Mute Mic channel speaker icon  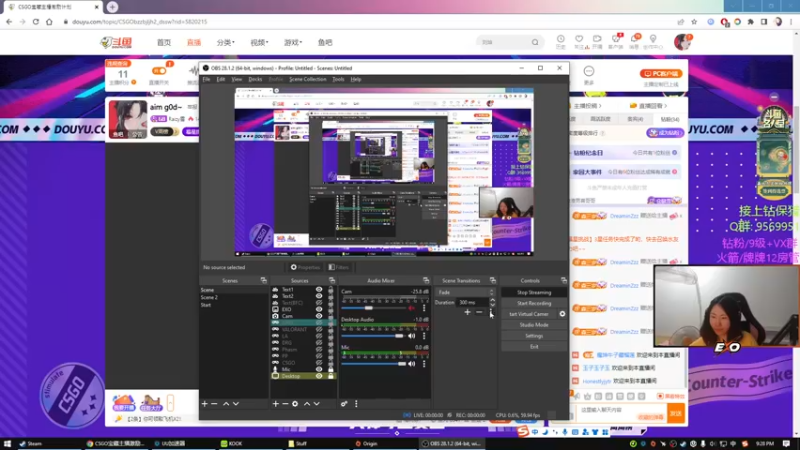point(412,364)
